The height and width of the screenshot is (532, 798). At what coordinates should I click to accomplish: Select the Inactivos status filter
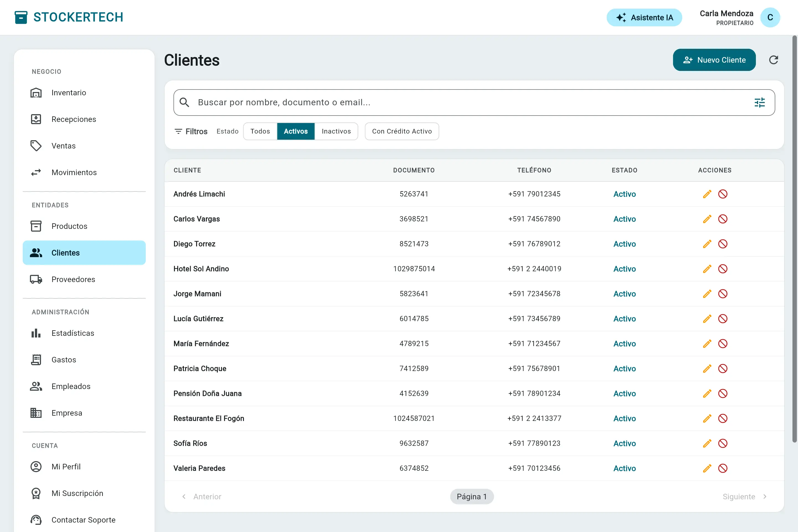point(336,131)
